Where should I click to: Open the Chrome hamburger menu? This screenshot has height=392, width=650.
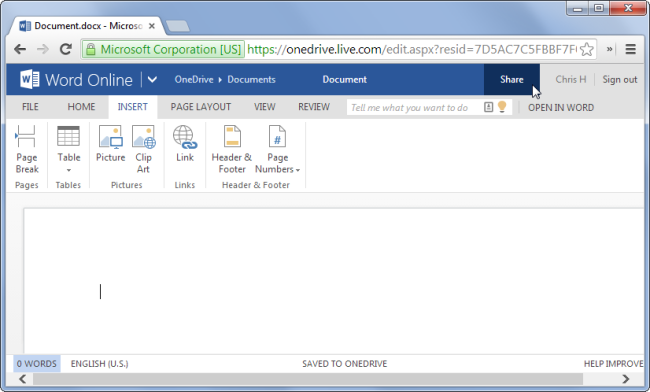tap(631, 49)
